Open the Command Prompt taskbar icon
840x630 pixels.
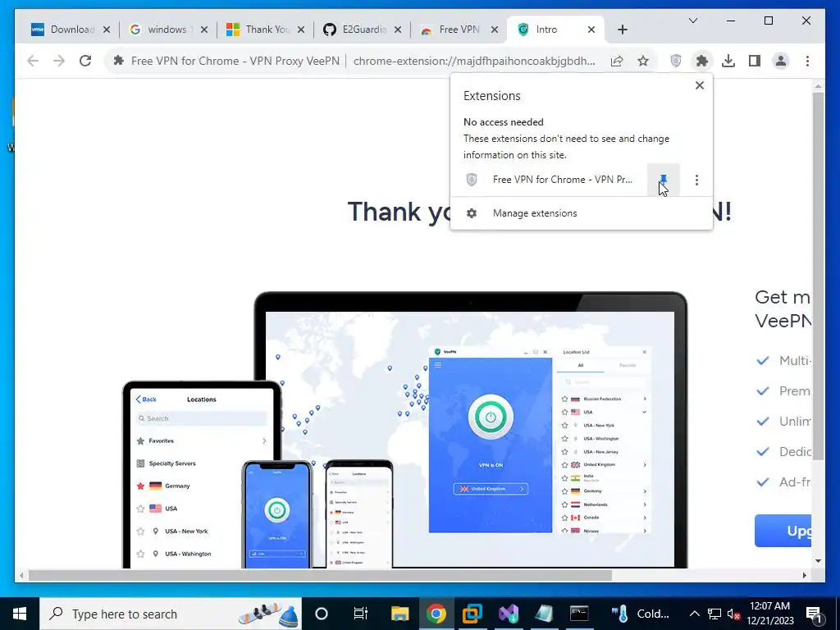click(x=579, y=614)
